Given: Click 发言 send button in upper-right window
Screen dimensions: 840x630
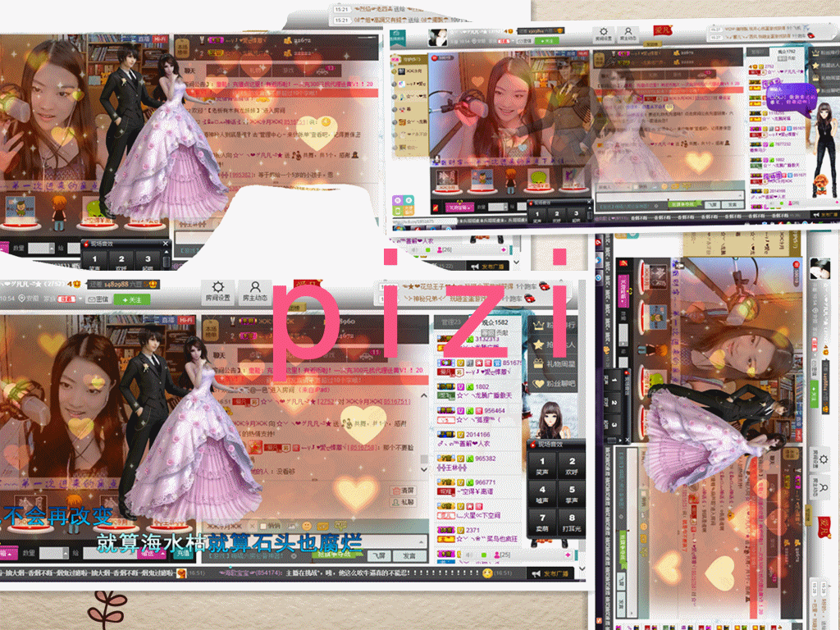Looking at the screenshot, I should point(732,205).
